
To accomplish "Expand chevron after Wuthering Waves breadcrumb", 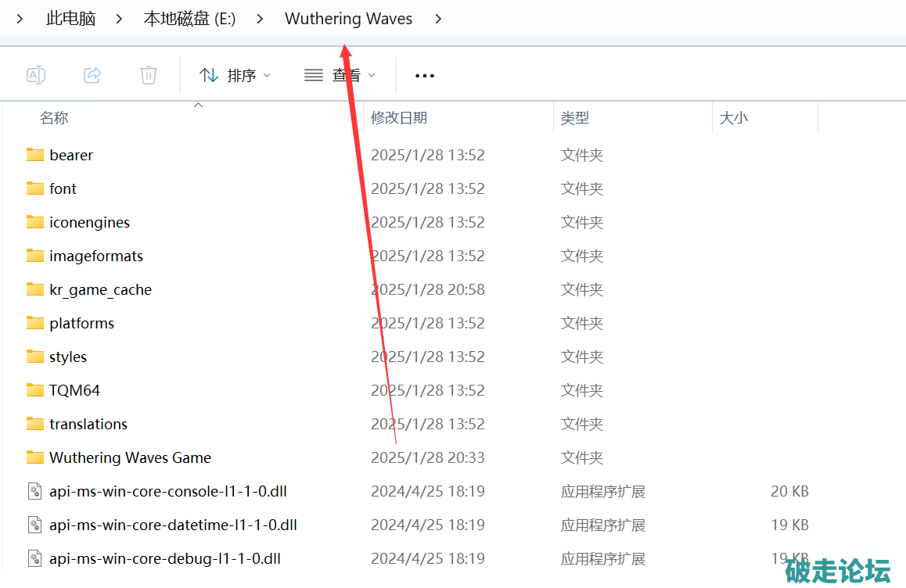I will (438, 19).
